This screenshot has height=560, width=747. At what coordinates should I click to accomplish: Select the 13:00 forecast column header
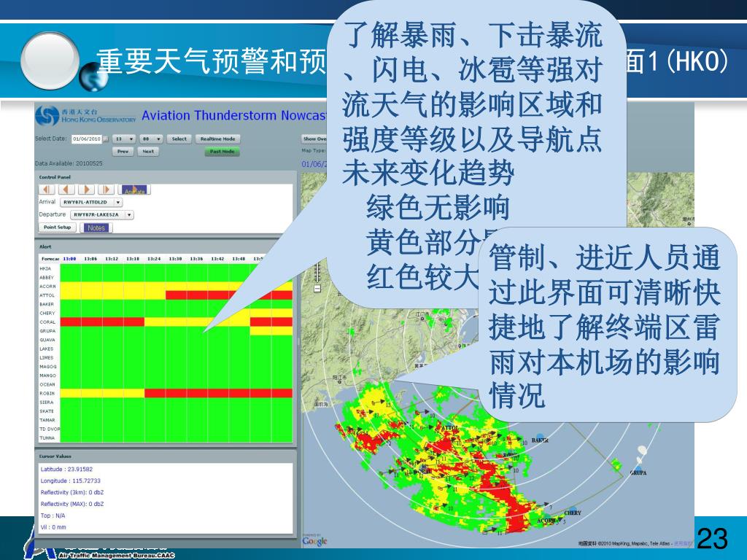click(x=69, y=259)
